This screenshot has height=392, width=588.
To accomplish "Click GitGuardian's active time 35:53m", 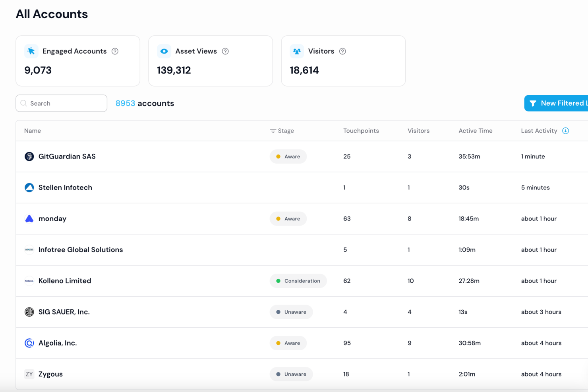I will click(469, 156).
